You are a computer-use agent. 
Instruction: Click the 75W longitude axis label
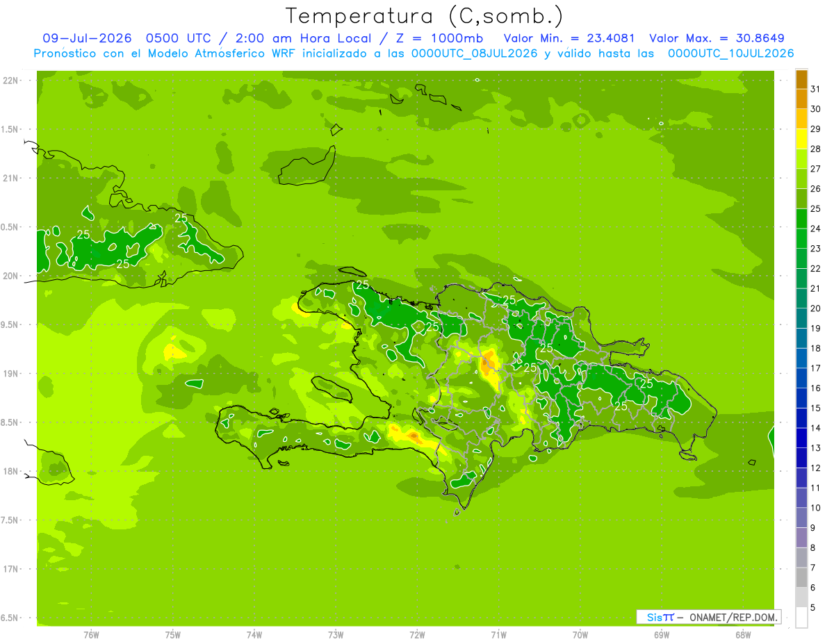(x=173, y=634)
